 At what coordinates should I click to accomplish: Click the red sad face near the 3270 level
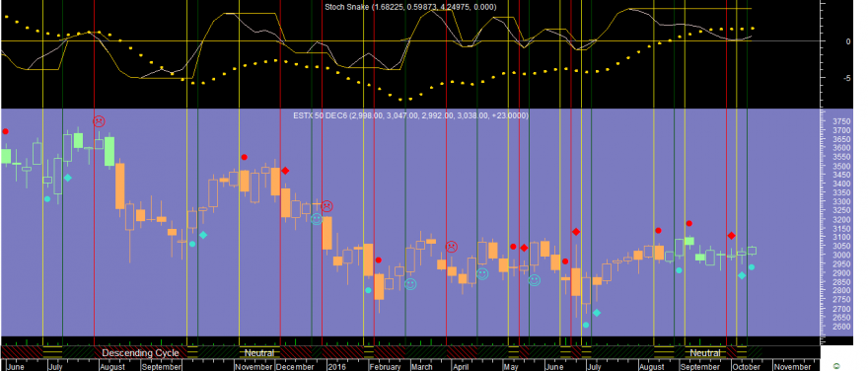pyautogui.click(x=326, y=206)
